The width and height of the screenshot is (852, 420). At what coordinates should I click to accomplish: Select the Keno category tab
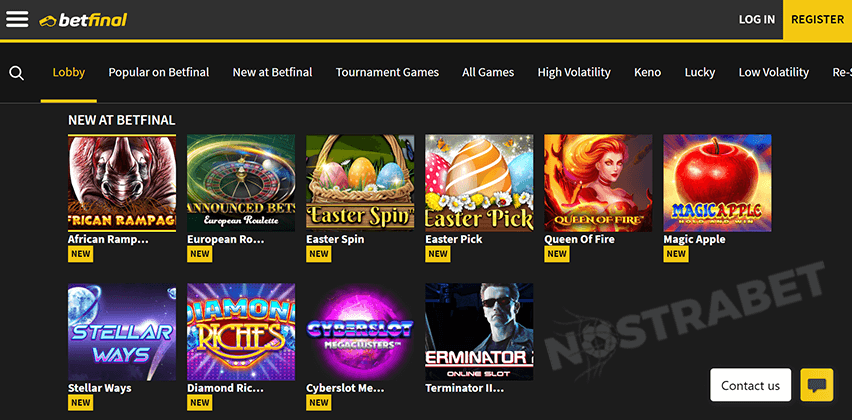648,72
